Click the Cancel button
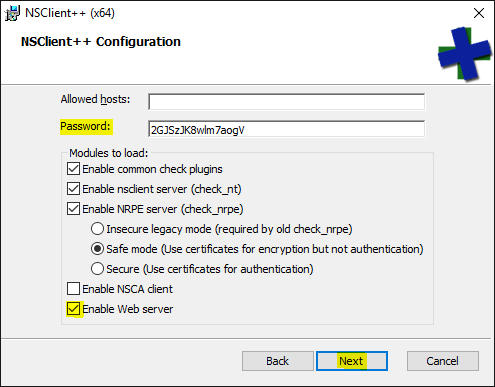This screenshot has height=387, width=495. coord(443,361)
